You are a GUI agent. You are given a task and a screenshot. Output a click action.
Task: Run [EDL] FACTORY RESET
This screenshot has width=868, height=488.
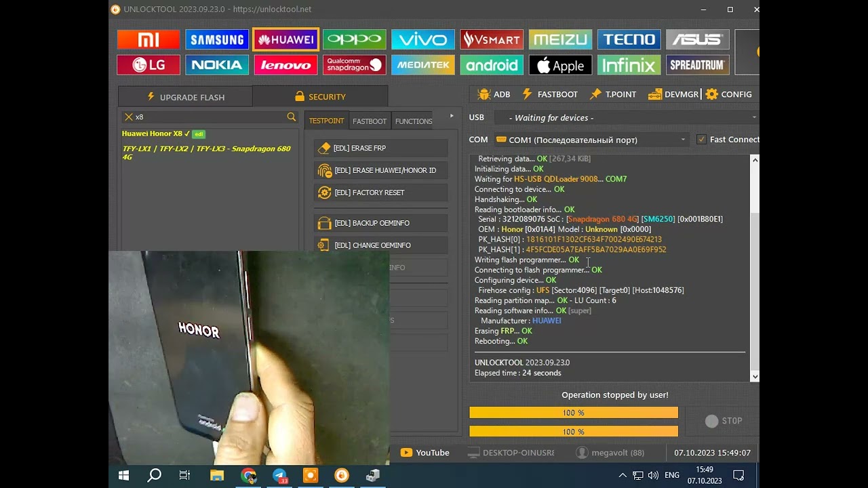(x=381, y=192)
